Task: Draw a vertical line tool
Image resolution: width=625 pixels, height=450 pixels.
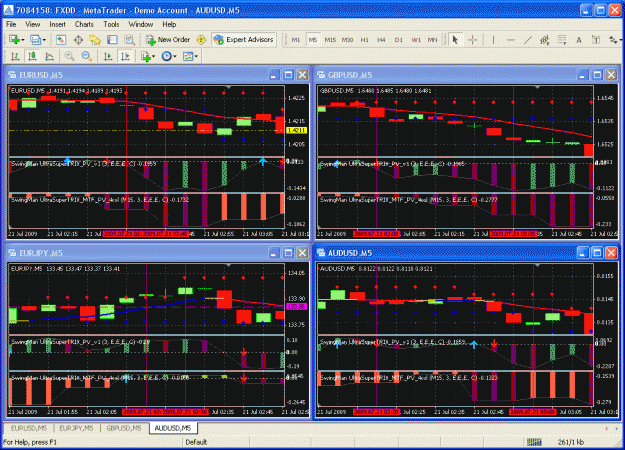Action: coord(493,40)
